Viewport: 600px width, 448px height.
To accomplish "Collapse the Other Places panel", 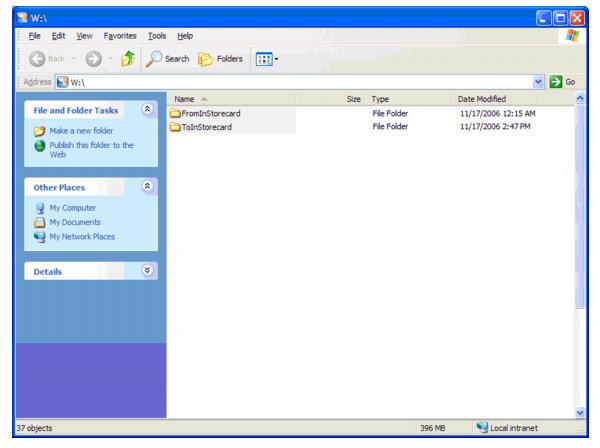I will 147,186.
